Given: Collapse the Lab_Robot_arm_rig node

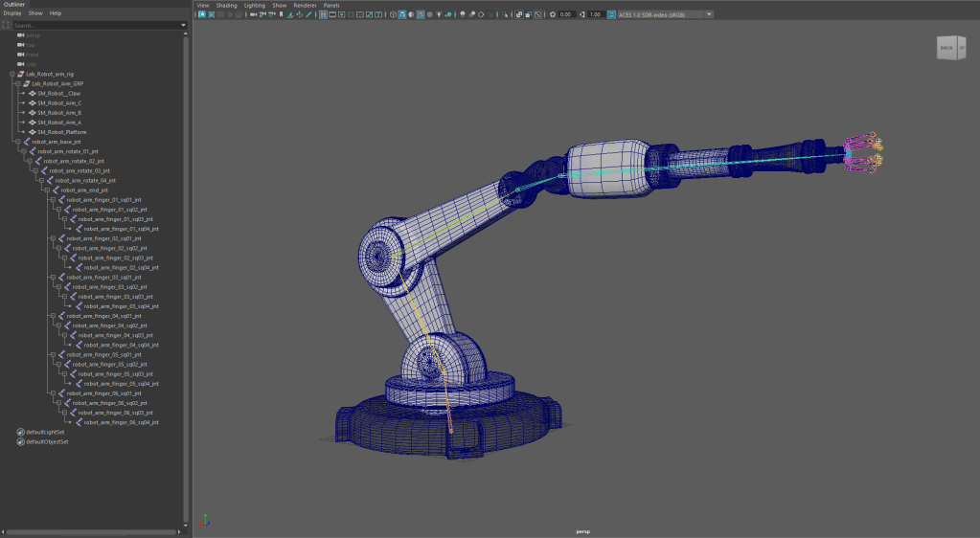Looking at the screenshot, I should pos(11,74).
